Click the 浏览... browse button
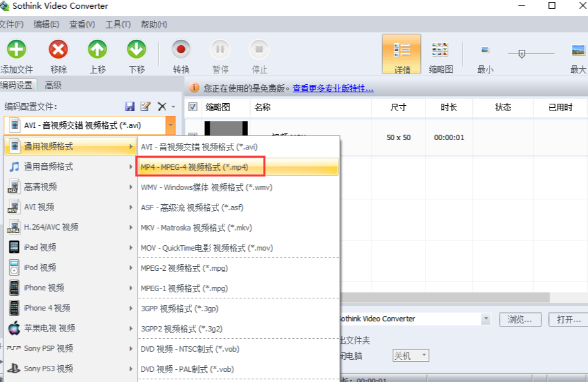 520,319
